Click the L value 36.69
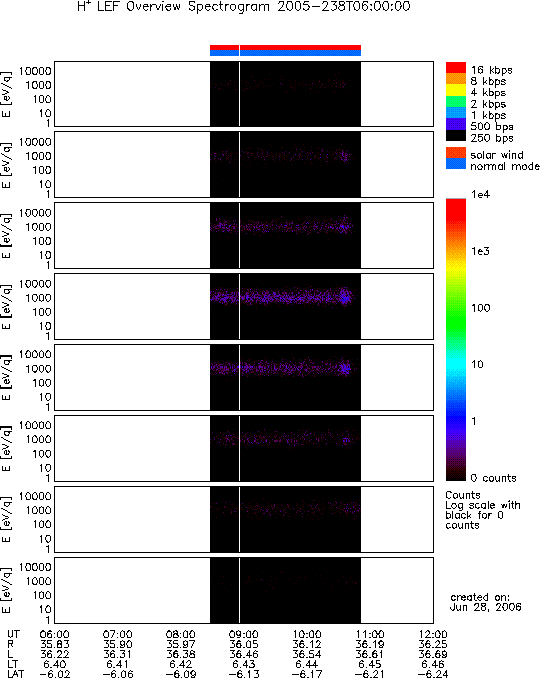The width and height of the screenshot is (540, 678). click(433, 654)
